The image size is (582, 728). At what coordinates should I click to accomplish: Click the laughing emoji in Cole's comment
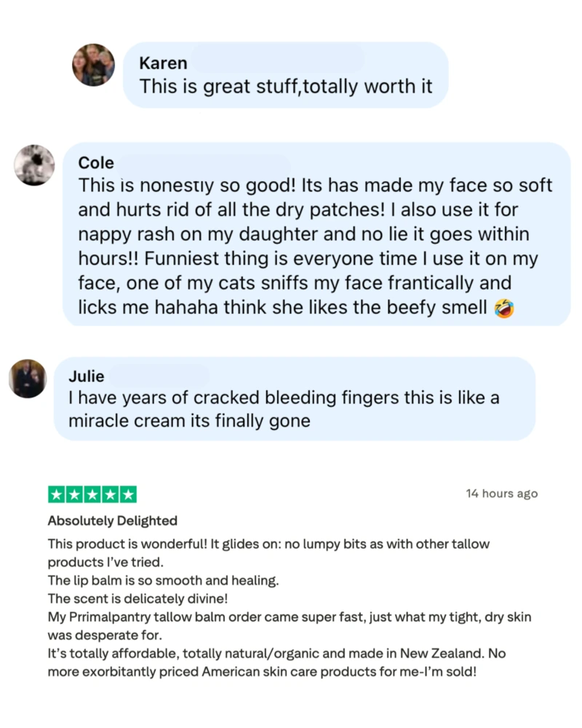pos(504,308)
